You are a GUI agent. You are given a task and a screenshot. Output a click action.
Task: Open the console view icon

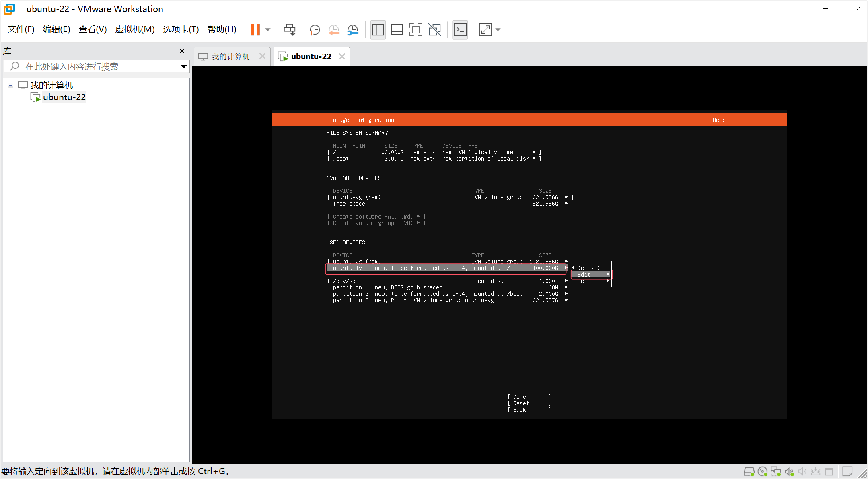pos(460,30)
